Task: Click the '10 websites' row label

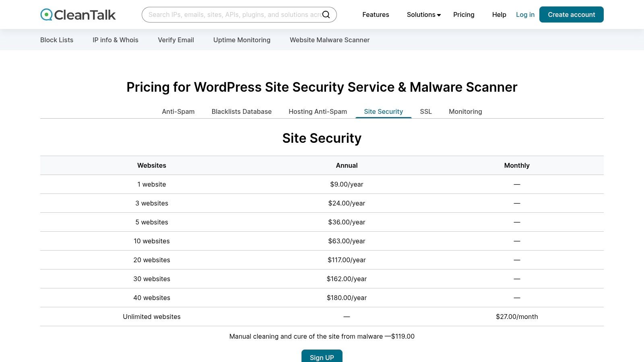Action: coord(152,241)
